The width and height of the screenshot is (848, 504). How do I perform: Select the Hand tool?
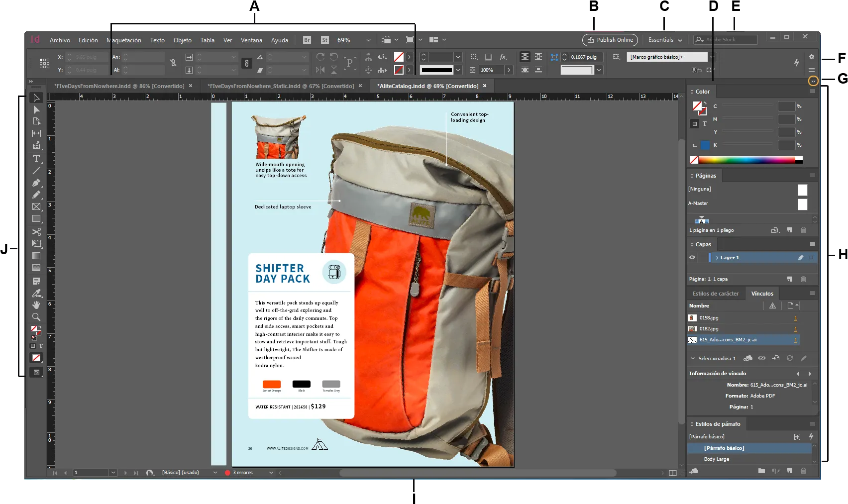point(36,305)
